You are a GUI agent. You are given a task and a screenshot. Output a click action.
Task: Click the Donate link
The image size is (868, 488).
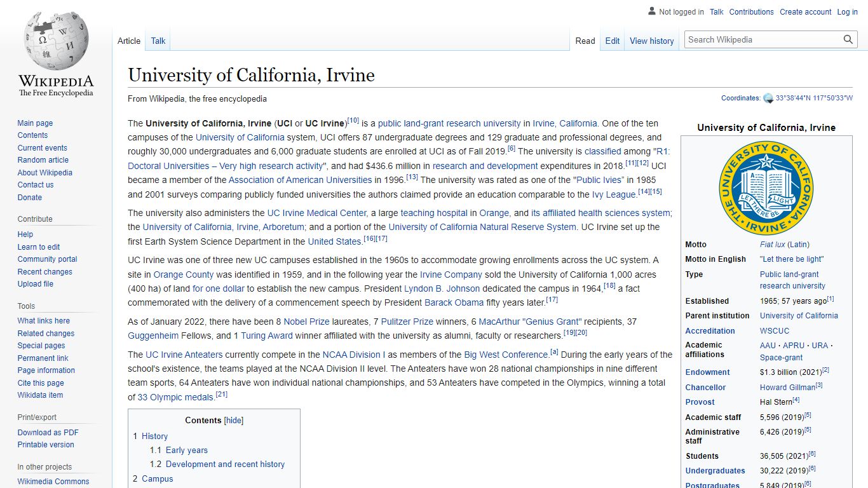(29, 198)
